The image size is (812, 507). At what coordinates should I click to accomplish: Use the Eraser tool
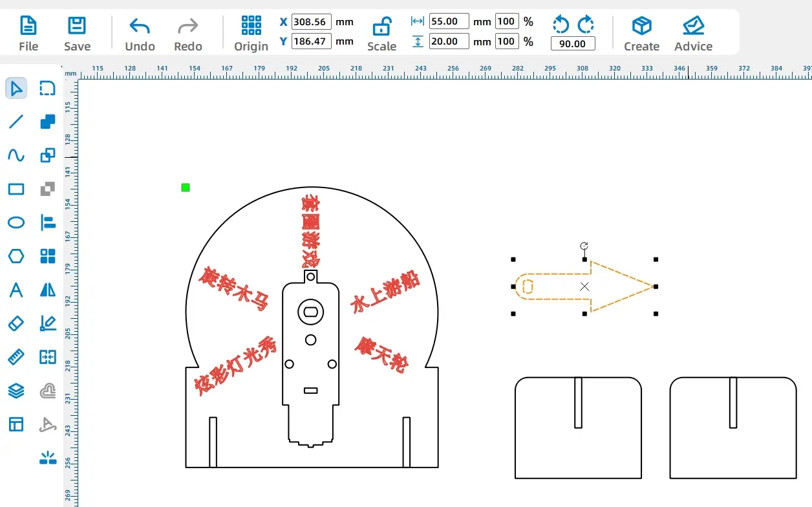pyautogui.click(x=16, y=323)
